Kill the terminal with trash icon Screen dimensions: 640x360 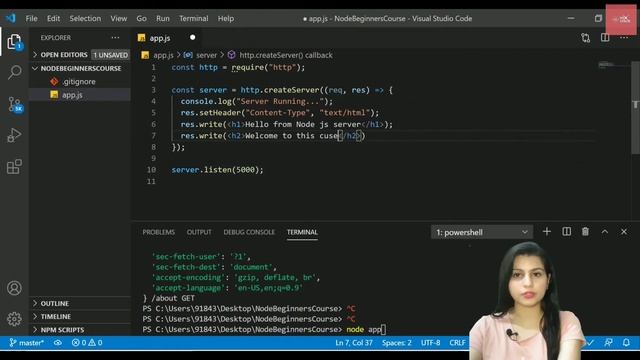coord(585,232)
